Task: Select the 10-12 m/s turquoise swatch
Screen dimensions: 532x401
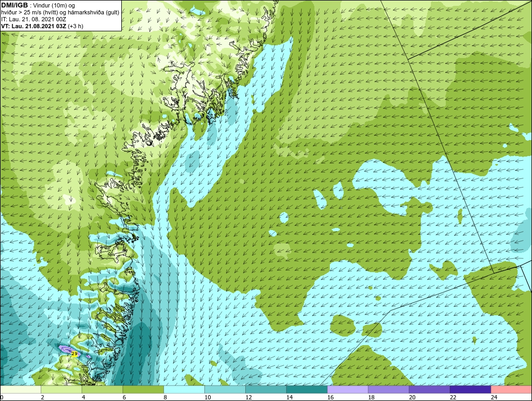Action: point(225,389)
